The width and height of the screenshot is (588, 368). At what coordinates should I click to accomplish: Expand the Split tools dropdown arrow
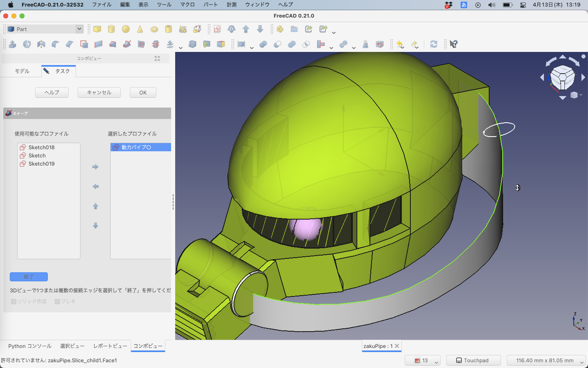[x=354, y=47]
